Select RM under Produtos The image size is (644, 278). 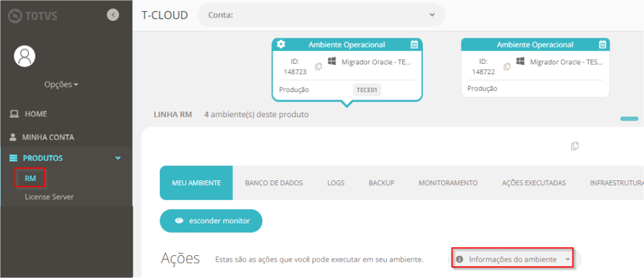click(x=31, y=178)
